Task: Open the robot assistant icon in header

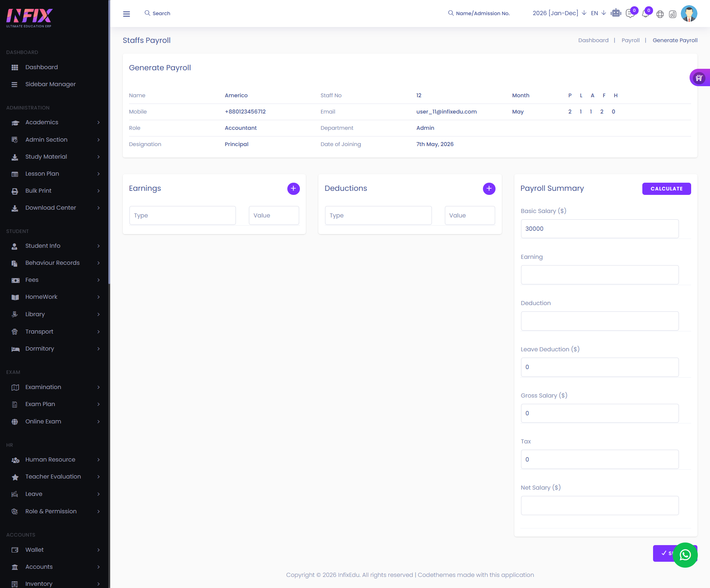Action: coord(616,13)
